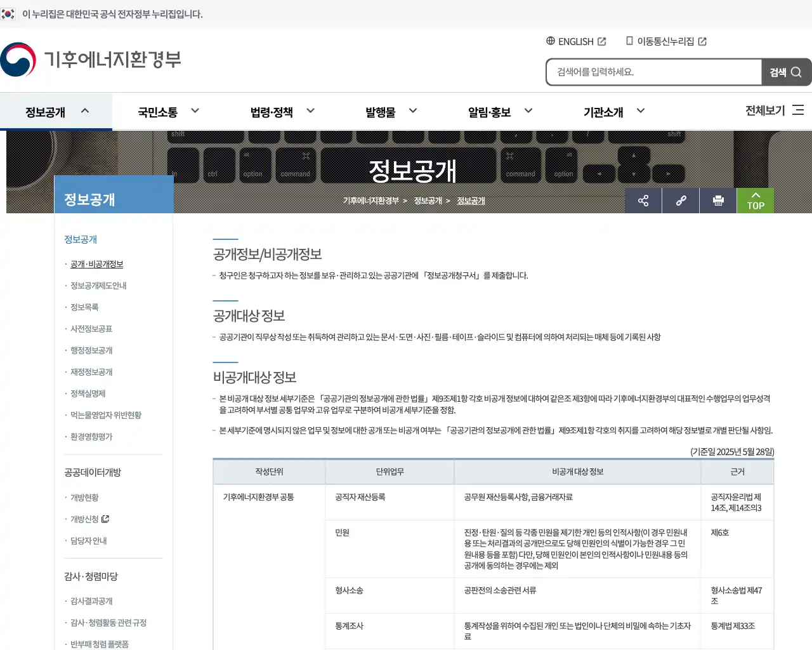Click the ENGLISH external link icon
The width and height of the screenshot is (812, 650).
pos(602,41)
